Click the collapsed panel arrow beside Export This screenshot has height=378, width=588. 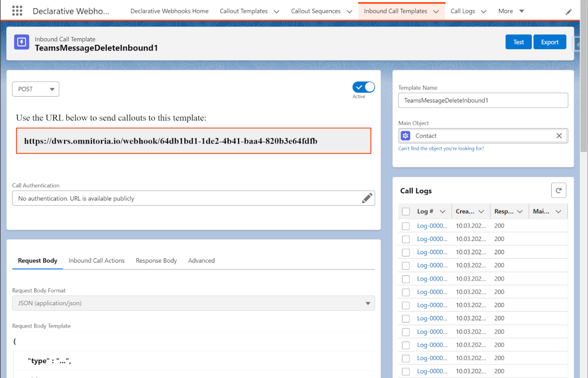coord(577,44)
